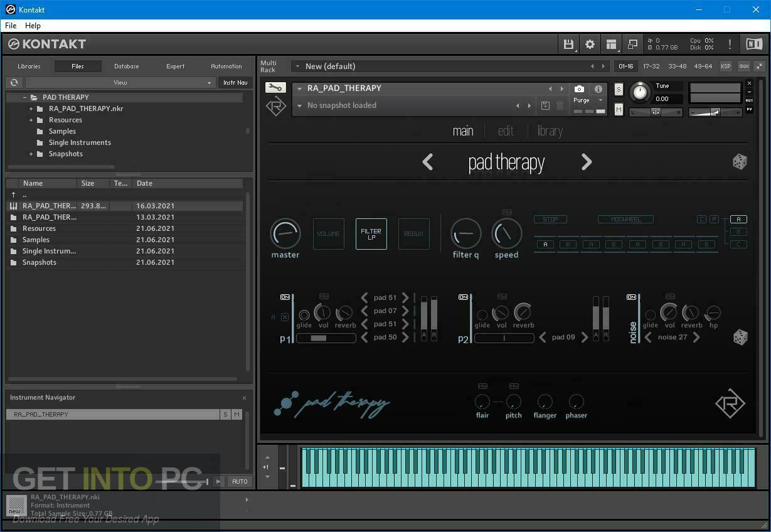The image size is (771, 532).
Task: Go to the previous pad therapy preset
Action: tap(428, 162)
